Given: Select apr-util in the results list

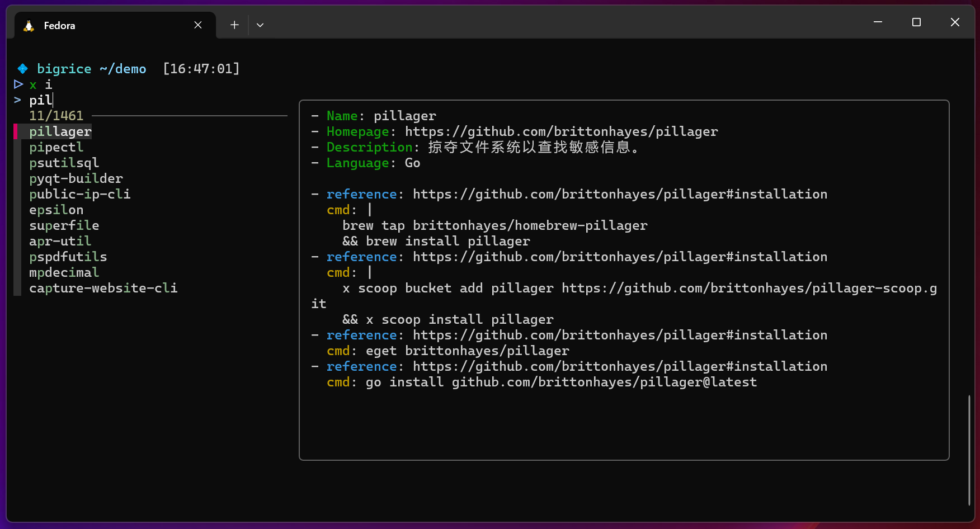Looking at the screenshot, I should pyautogui.click(x=60, y=242).
